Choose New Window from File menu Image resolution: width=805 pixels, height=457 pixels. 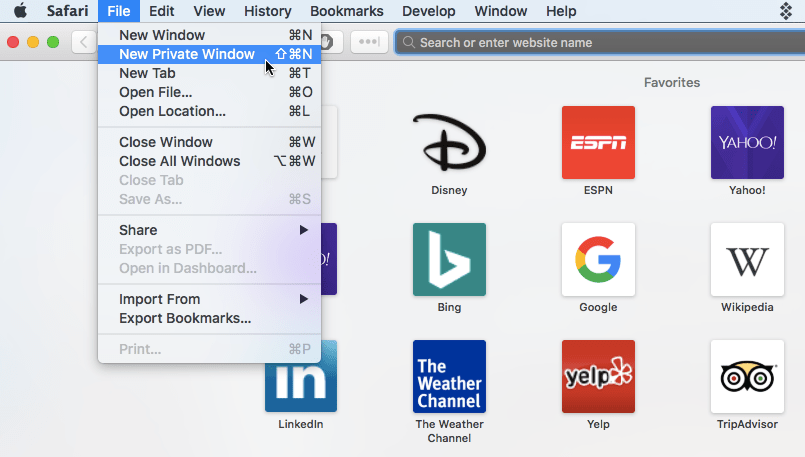click(209, 35)
